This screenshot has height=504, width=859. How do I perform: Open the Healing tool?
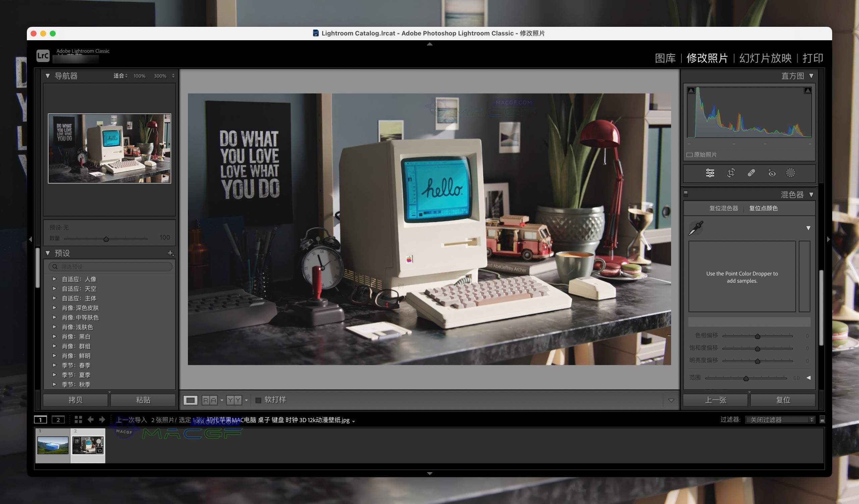pos(752,173)
